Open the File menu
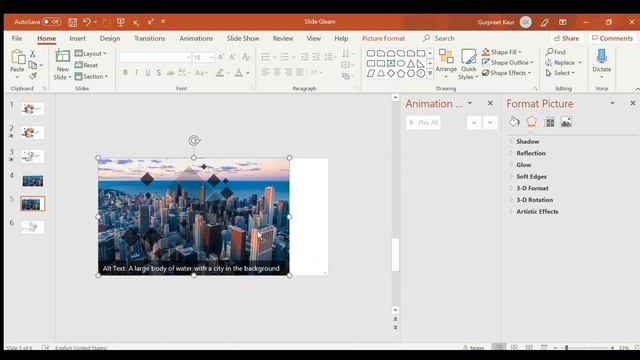 point(17,38)
